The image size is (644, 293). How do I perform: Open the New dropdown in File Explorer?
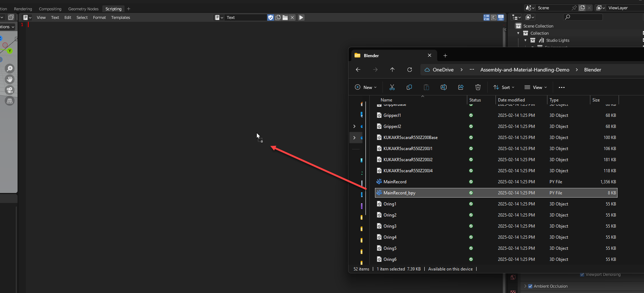366,88
